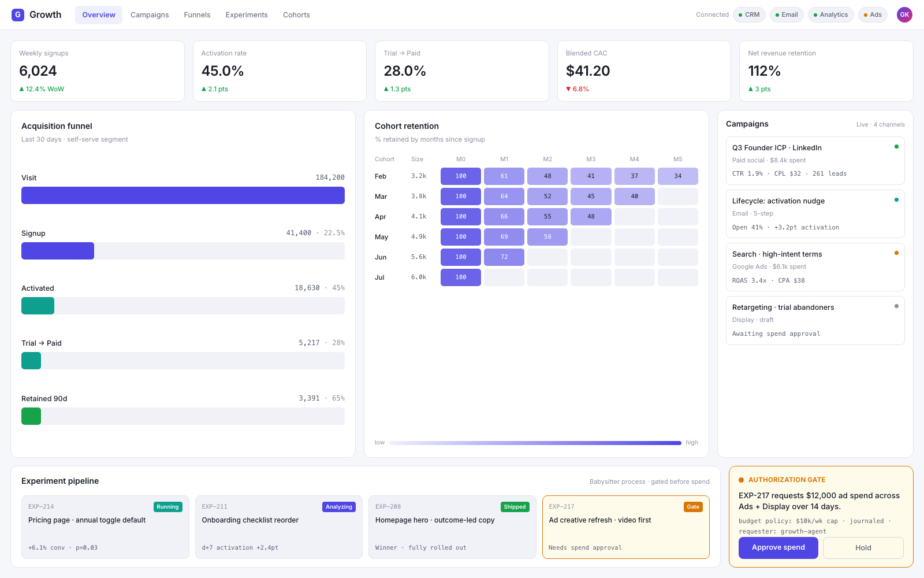Go to the Funnels tab
The image size is (924, 578).
pos(197,15)
